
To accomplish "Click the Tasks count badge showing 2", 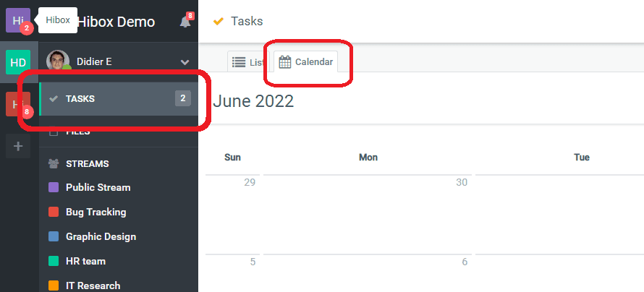I will click(183, 98).
